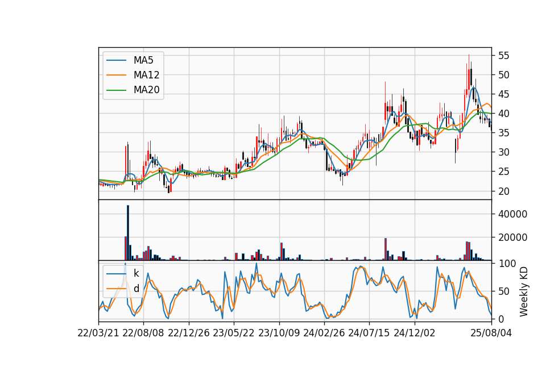Screen dimensions: 546x392
Task: Click the price axis value 45
Action: [503, 94]
